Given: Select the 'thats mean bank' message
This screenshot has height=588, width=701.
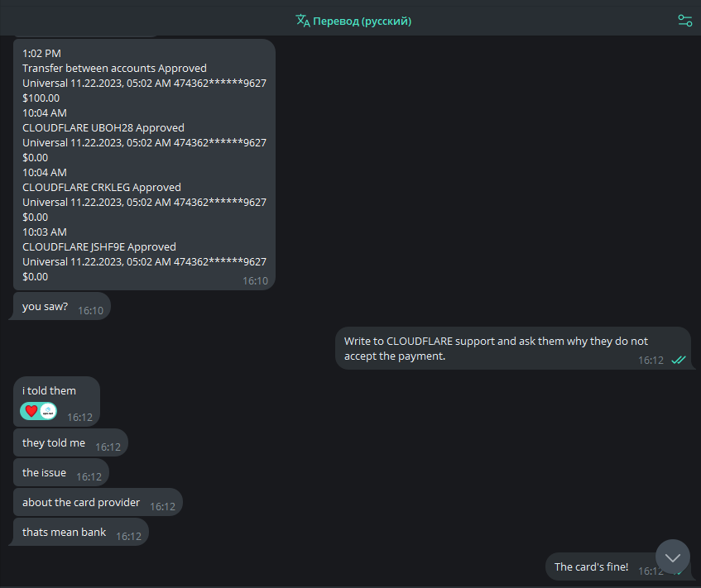Looking at the screenshot, I should [x=81, y=532].
